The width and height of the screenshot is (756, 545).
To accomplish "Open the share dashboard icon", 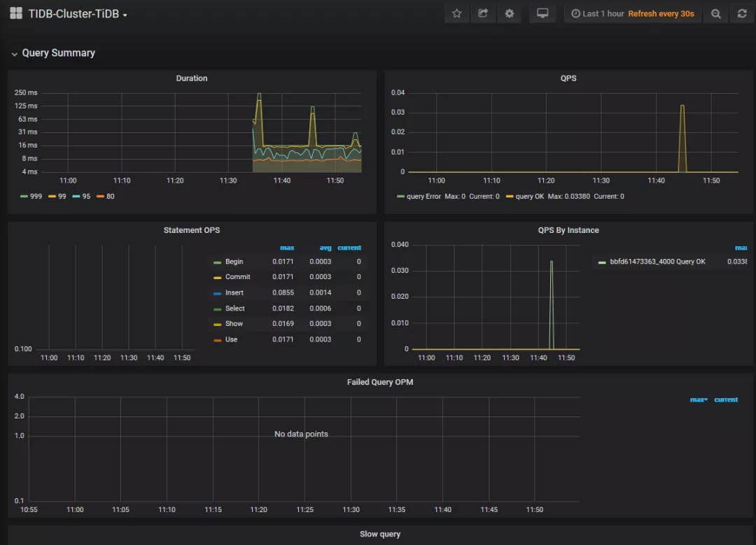I will point(482,13).
